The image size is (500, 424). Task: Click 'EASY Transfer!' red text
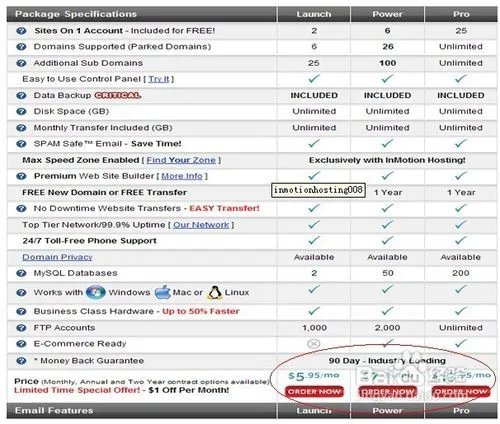(224, 209)
